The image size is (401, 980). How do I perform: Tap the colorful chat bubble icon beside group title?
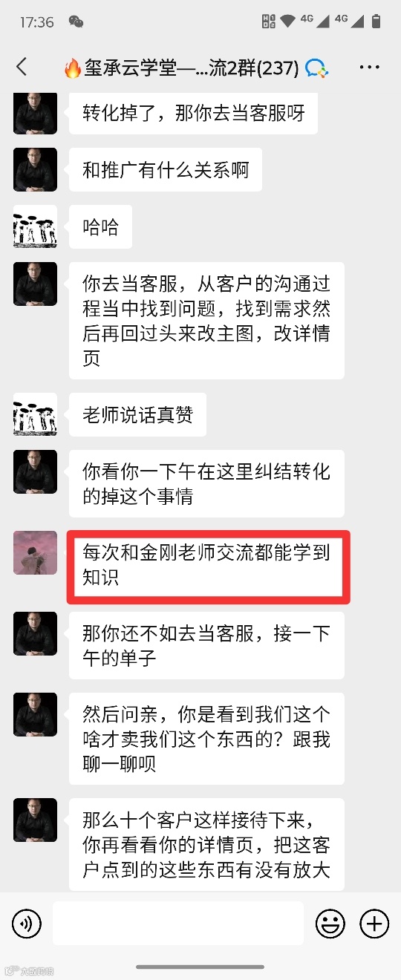(317, 68)
